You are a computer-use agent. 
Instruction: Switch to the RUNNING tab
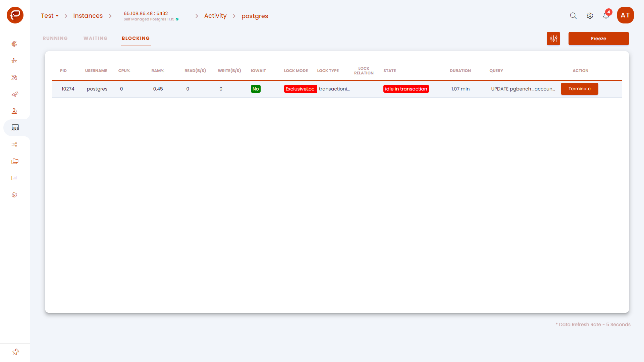(55, 38)
